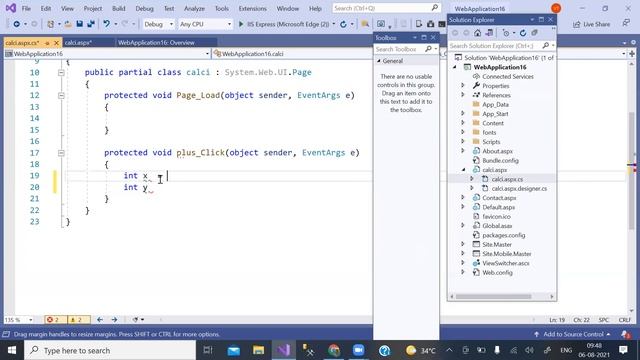
Task: Open the Build menu
Action: [119, 8]
